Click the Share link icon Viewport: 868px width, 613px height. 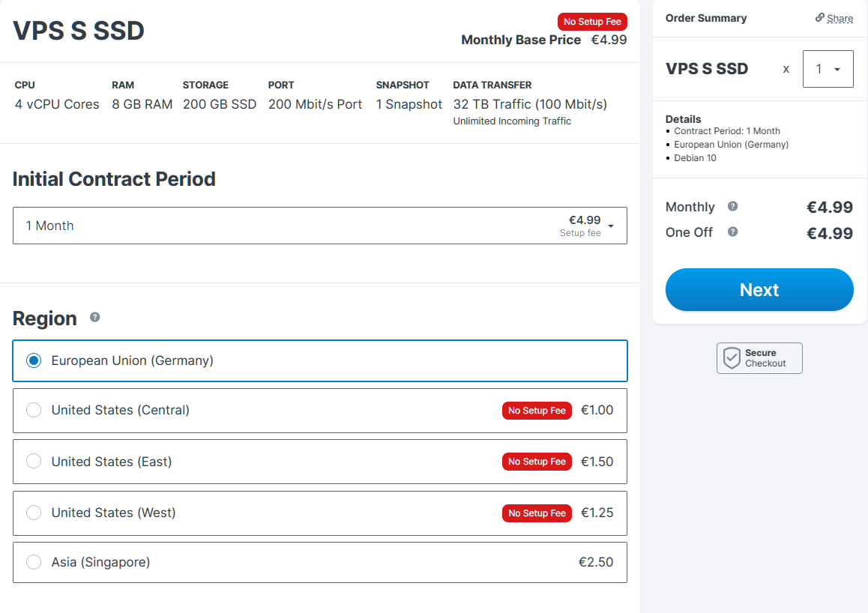pyautogui.click(x=820, y=18)
